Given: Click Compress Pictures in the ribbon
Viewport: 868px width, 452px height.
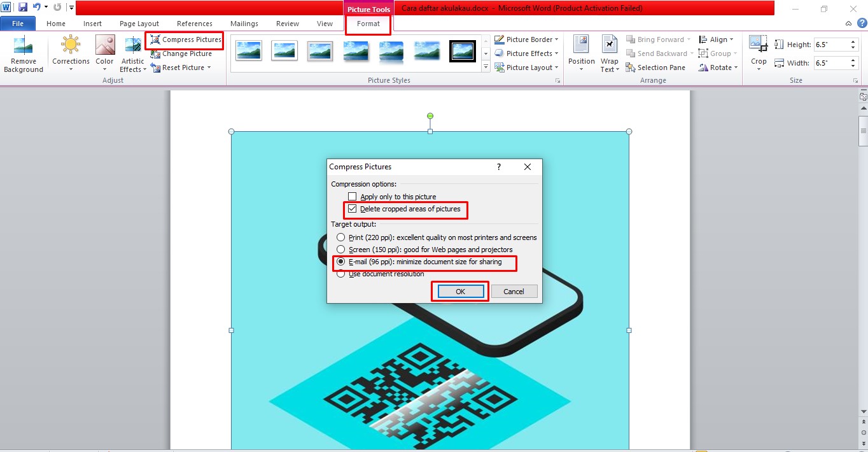Looking at the screenshot, I should tap(186, 39).
